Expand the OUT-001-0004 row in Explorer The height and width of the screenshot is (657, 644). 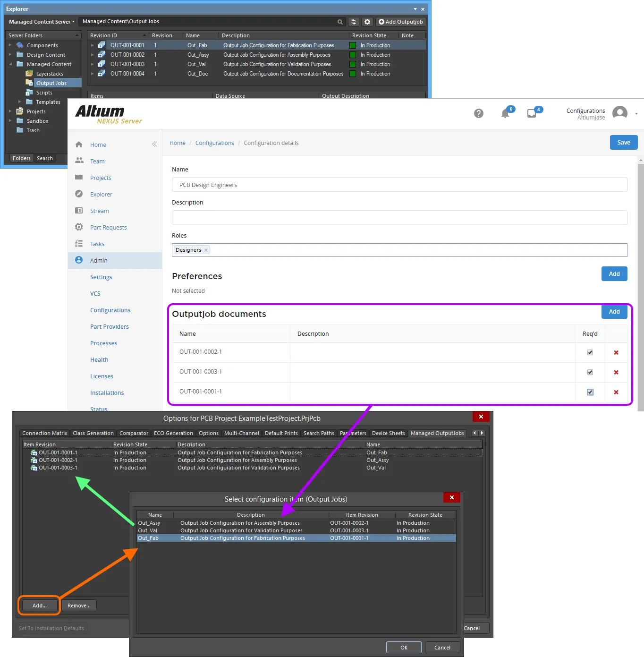[93, 74]
